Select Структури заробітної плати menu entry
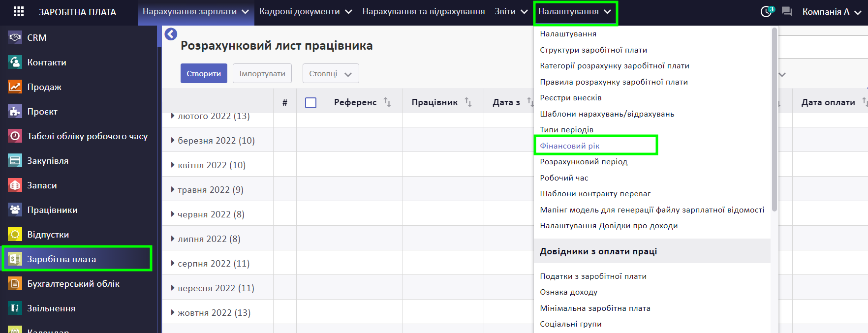The height and width of the screenshot is (333, 868). pos(593,50)
